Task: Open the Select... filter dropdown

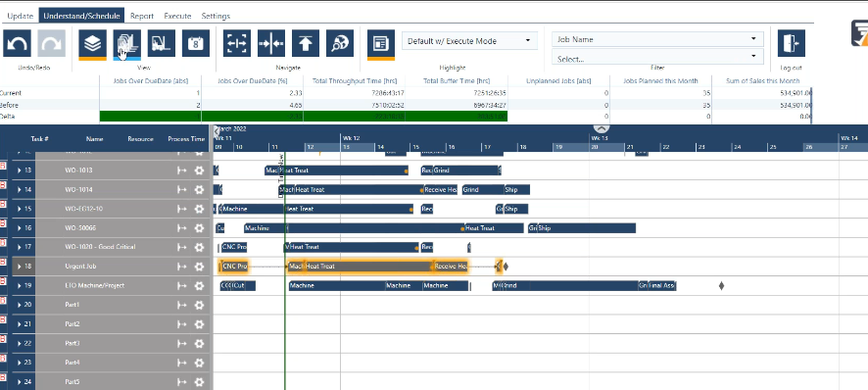Action: tap(657, 58)
